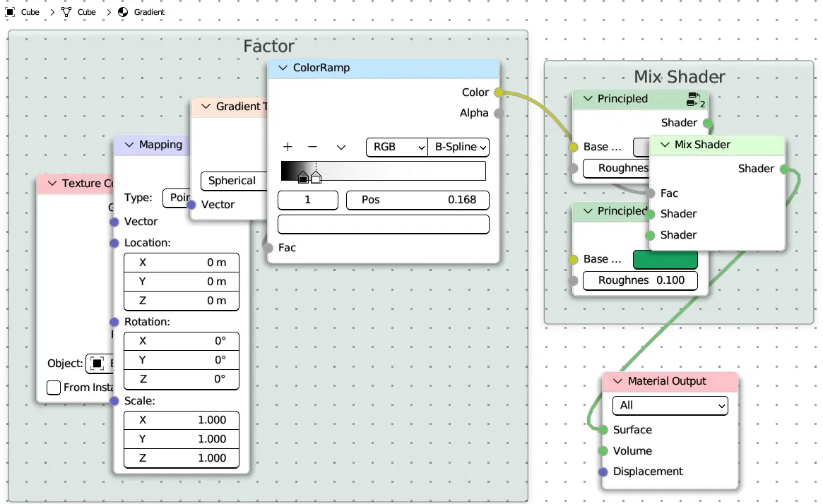
Task: Click the Gradient Texture Vector input socket
Action: click(191, 205)
